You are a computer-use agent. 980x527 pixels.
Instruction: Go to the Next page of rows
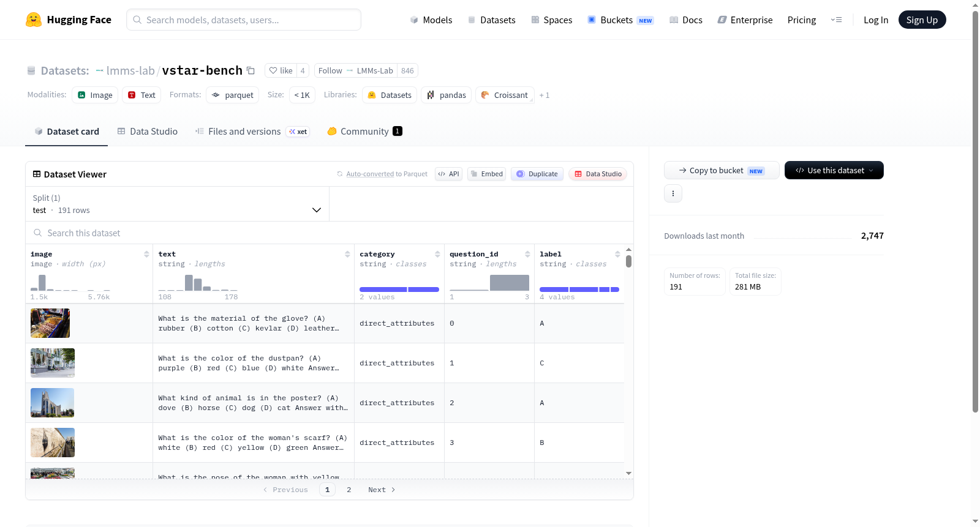[x=382, y=490]
